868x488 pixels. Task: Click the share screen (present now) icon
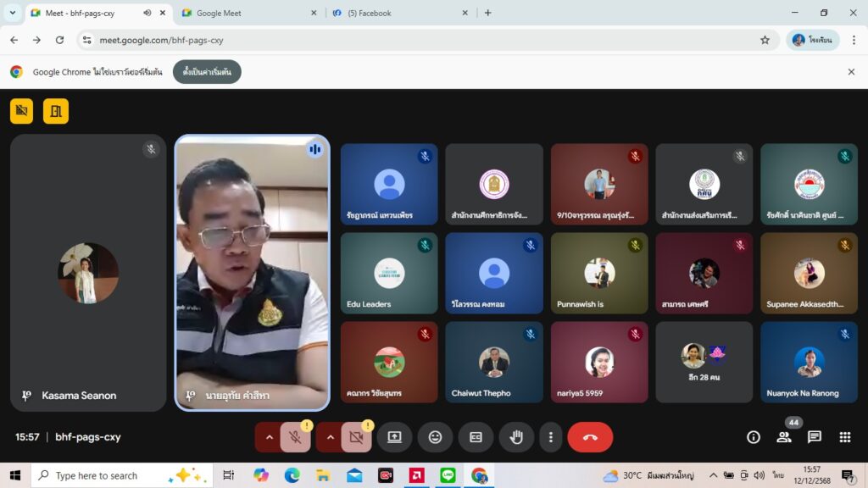(394, 437)
